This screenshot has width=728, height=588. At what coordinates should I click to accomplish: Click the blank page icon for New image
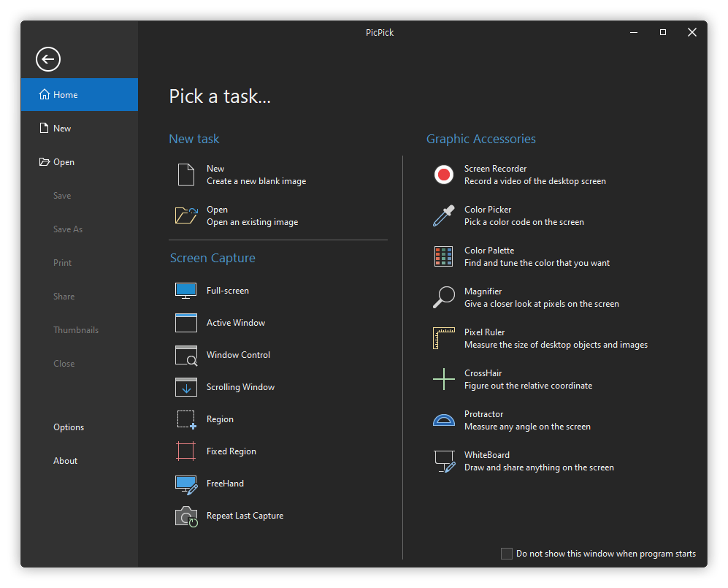186,175
